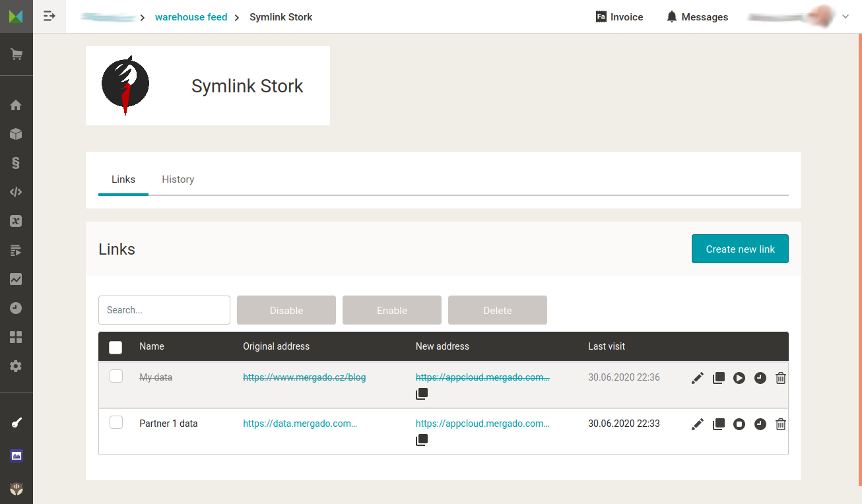Sort by the Name column header

point(152,346)
